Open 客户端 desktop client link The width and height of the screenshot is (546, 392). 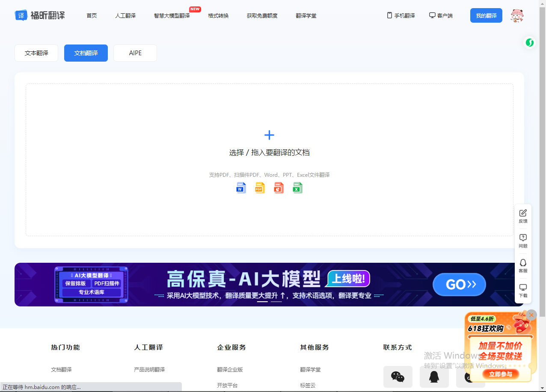pyautogui.click(x=441, y=15)
